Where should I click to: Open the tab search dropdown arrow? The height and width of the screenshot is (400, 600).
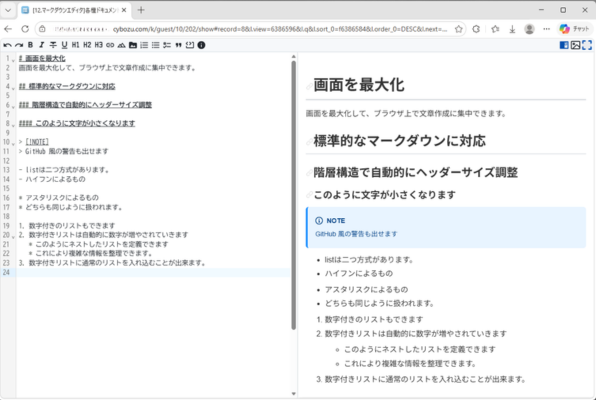click(x=8, y=10)
